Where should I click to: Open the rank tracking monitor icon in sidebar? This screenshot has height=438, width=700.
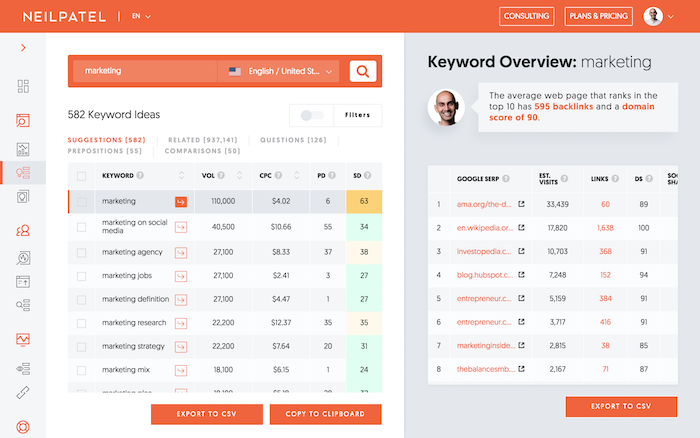click(23, 340)
